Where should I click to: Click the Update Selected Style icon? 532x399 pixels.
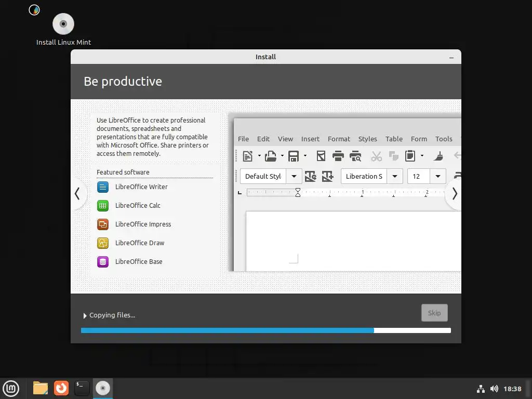(311, 177)
